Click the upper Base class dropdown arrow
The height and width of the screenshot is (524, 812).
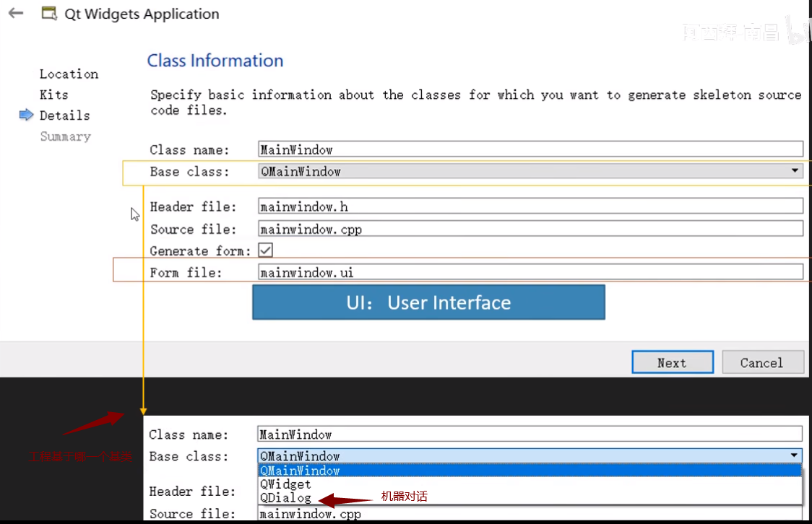(795, 172)
